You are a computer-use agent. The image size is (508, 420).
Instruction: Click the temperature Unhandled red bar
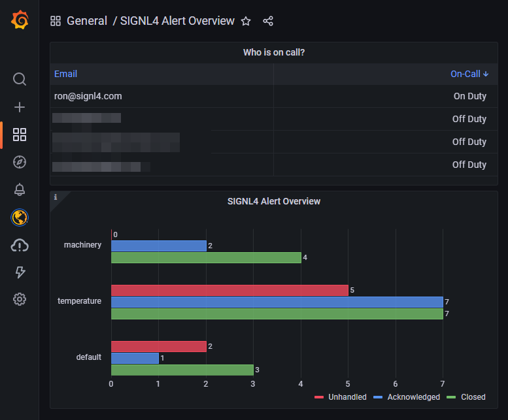[229, 290]
